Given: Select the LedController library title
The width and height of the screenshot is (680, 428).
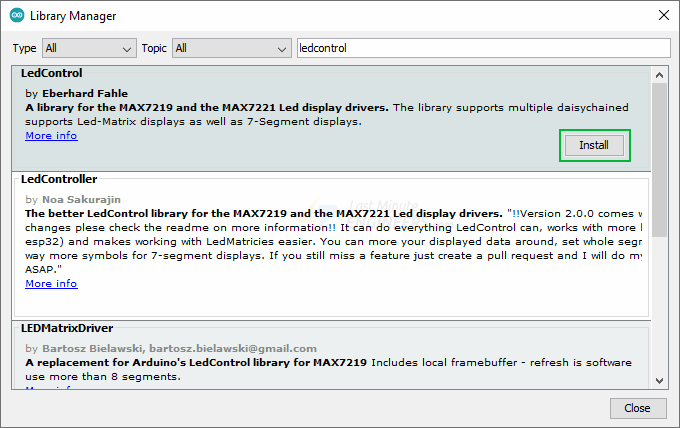Looking at the screenshot, I should [59, 179].
